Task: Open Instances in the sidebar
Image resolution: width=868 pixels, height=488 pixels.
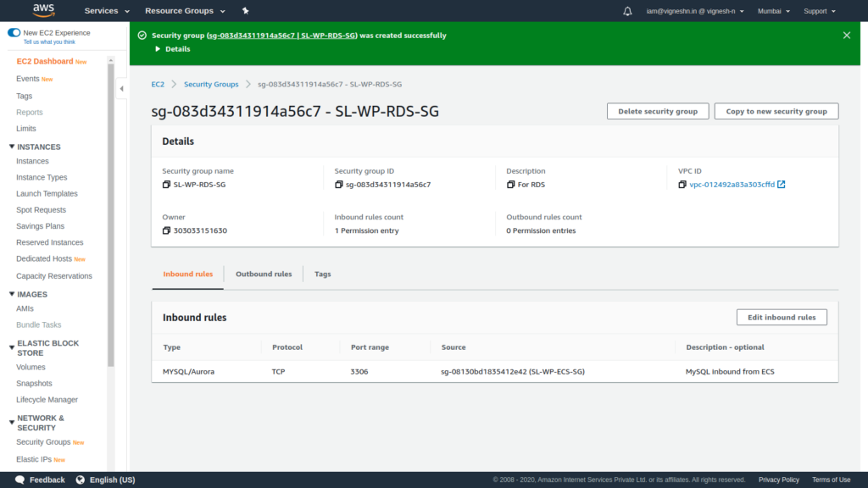Action: click(x=32, y=161)
